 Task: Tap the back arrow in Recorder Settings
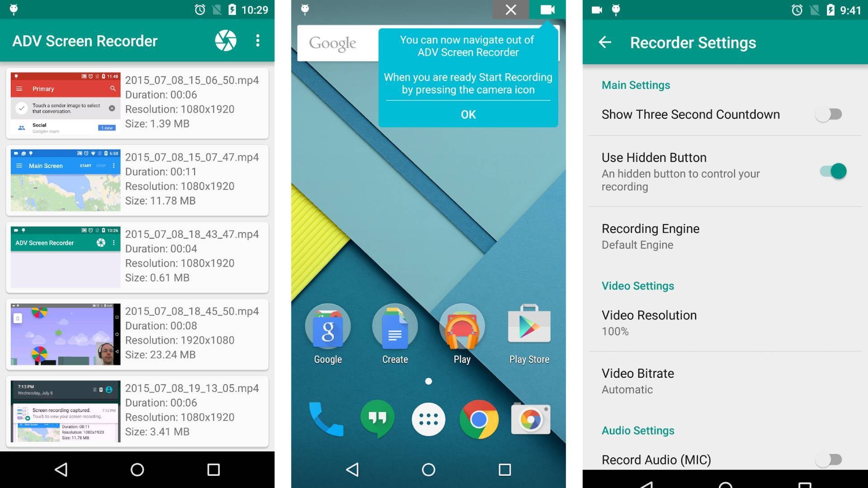[x=604, y=42]
